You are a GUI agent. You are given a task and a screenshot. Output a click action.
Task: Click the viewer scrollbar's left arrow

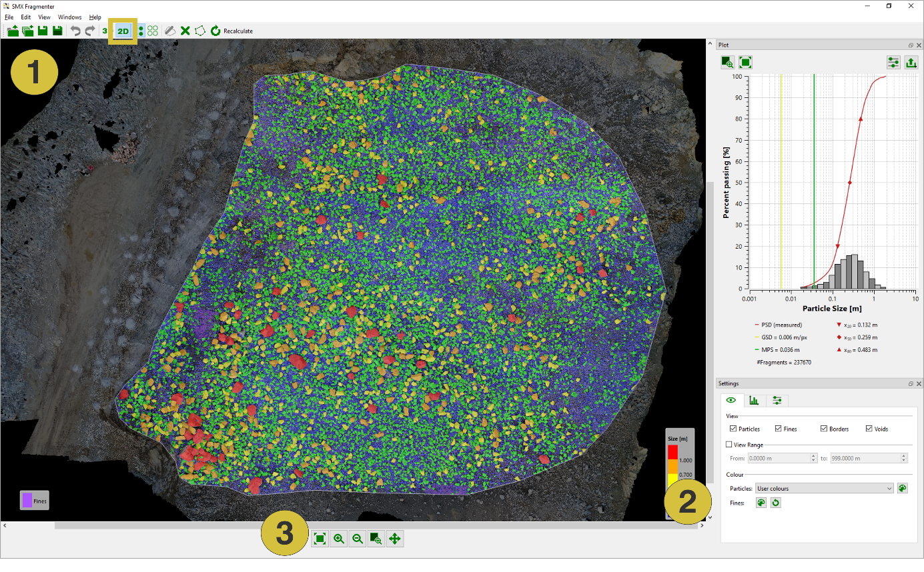pyautogui.click(x=4, y=525)
